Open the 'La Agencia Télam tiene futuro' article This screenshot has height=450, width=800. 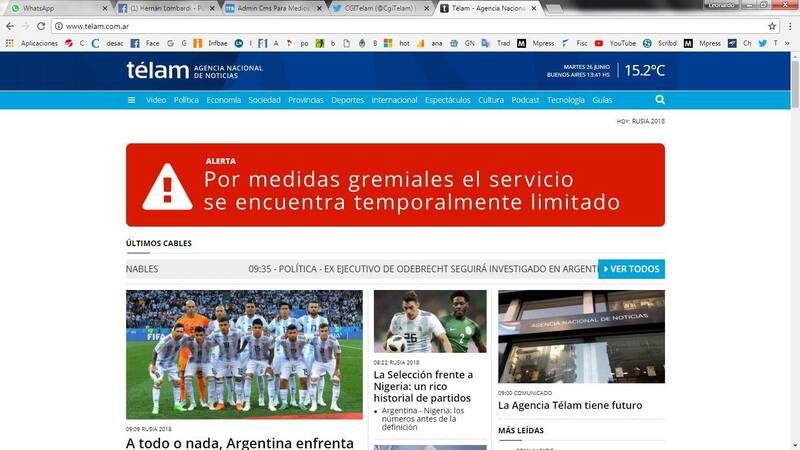pos(570,406)
